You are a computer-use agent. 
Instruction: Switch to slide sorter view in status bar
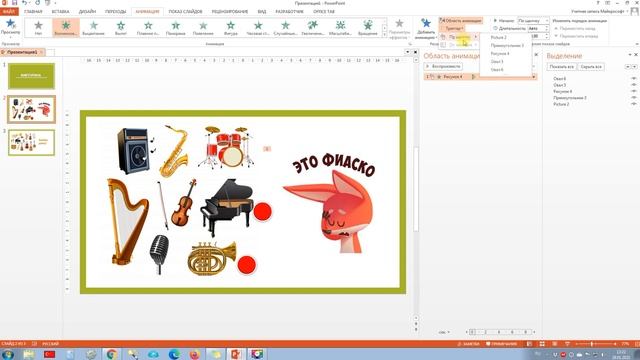[542, 344]
